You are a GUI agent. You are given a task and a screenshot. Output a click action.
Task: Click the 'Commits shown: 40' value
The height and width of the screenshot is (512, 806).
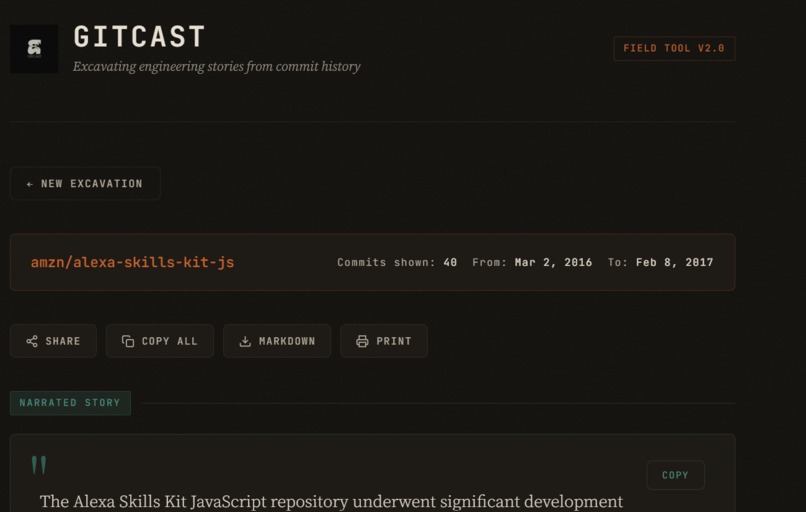[397, 262]
